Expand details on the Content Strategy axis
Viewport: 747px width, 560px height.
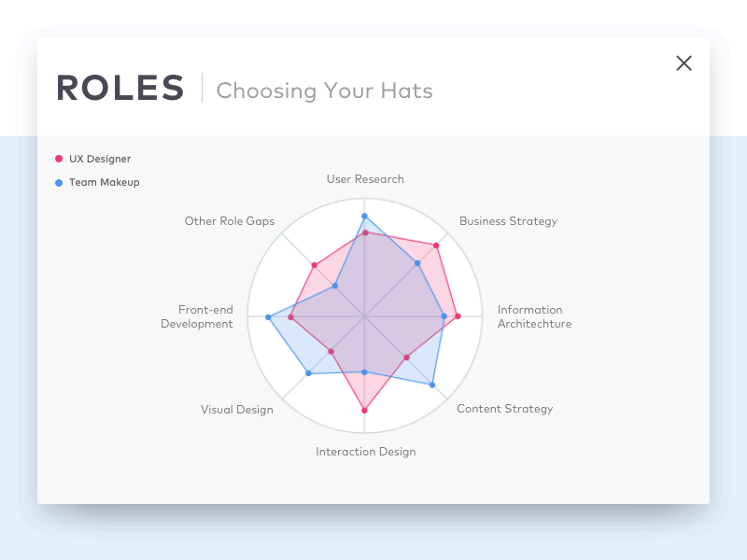pos(504,409)
